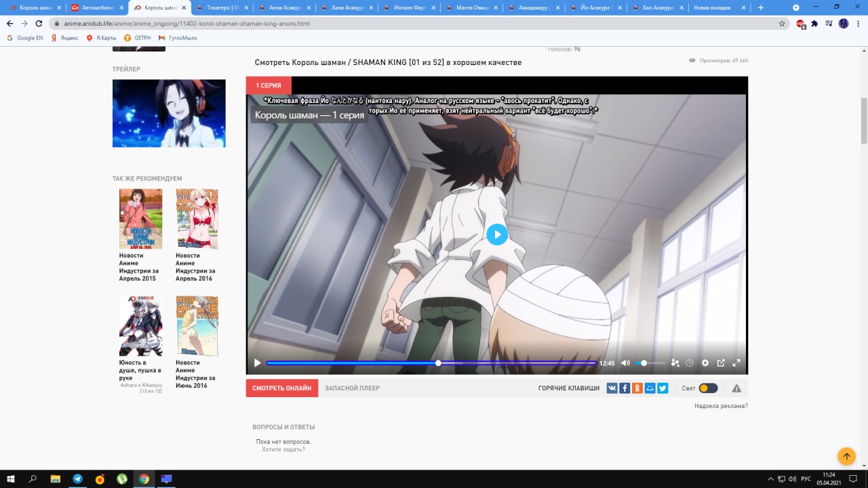This screenshot has height=488, width=868.
Task: Share on Odnoklassniki via the orange icon
Action: coord(637,388)
